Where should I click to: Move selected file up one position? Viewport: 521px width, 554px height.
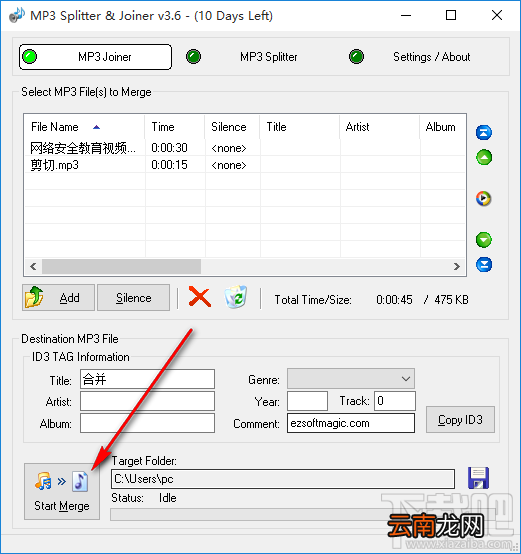pyautogui.click(x=484, y=157)
